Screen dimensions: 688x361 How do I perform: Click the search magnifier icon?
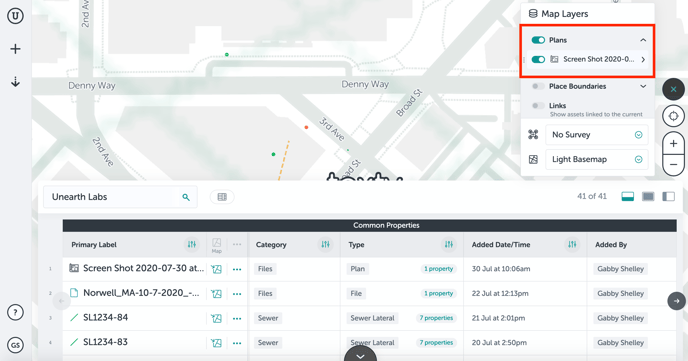tap(186, 197)
